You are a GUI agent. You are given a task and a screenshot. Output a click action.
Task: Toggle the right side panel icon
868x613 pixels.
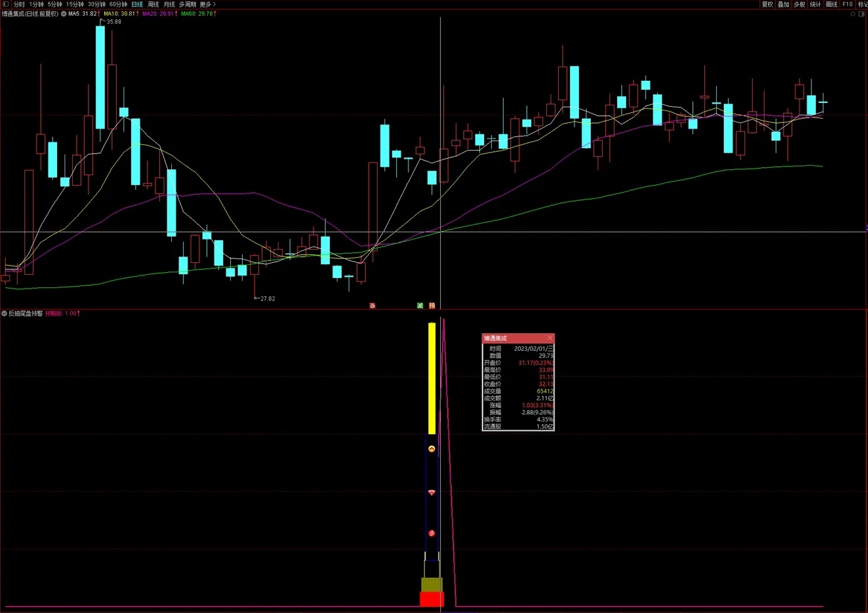tap(861, 14)
